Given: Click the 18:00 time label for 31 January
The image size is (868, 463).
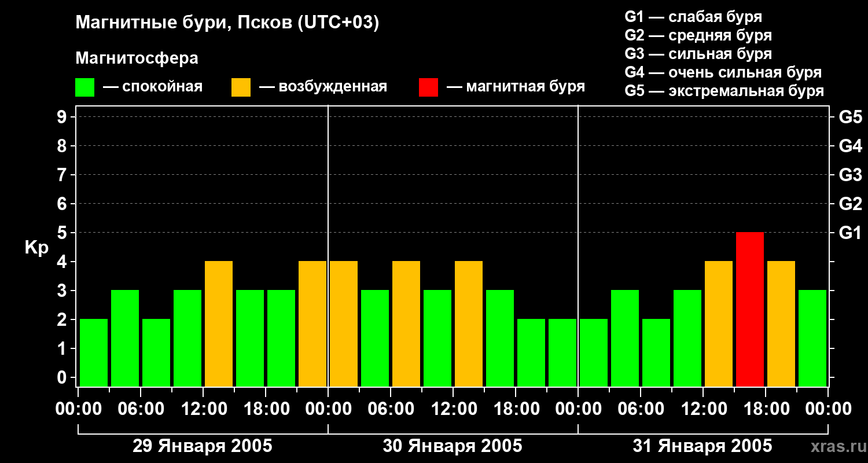Looking at the screenshot, I should coord(766,409).
